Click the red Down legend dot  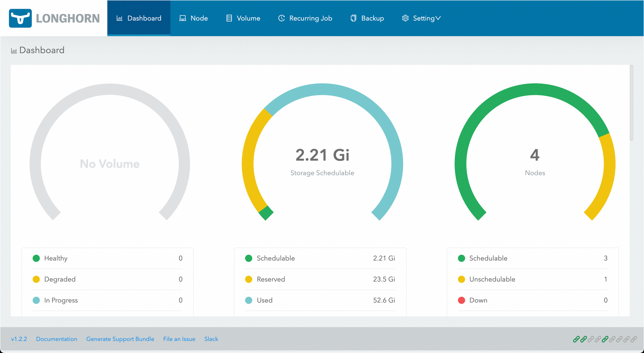tap(461, 300)
